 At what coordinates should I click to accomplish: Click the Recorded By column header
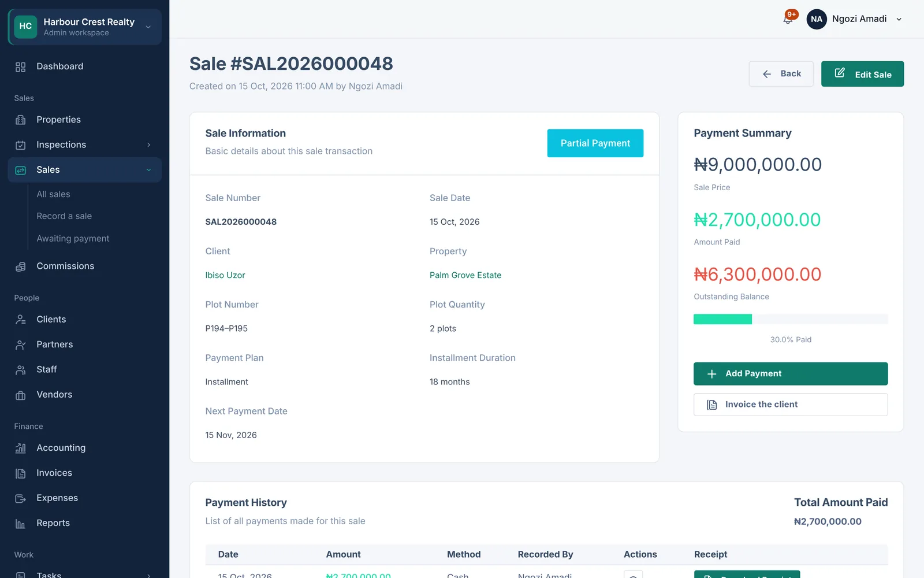pos(545,554)
